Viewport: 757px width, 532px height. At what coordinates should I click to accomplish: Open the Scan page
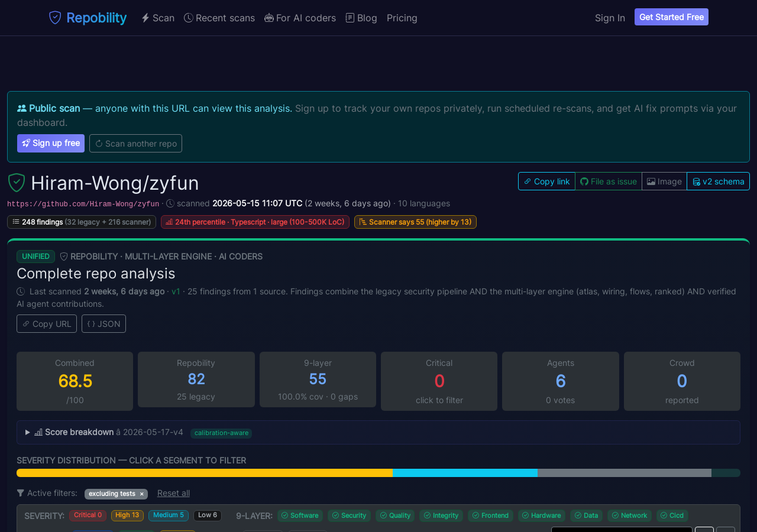point(158,18)
